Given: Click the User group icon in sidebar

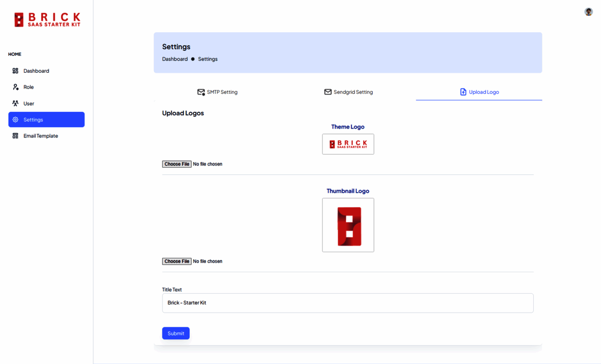Looking at the screenshot, I should pos(15,104).
